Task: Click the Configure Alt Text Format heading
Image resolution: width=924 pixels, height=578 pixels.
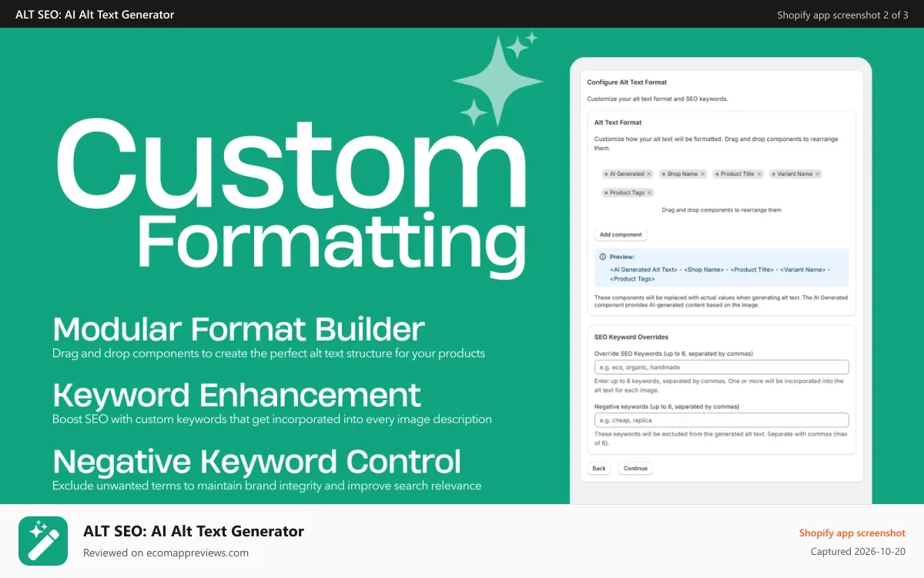Action: tap(627, 82)
